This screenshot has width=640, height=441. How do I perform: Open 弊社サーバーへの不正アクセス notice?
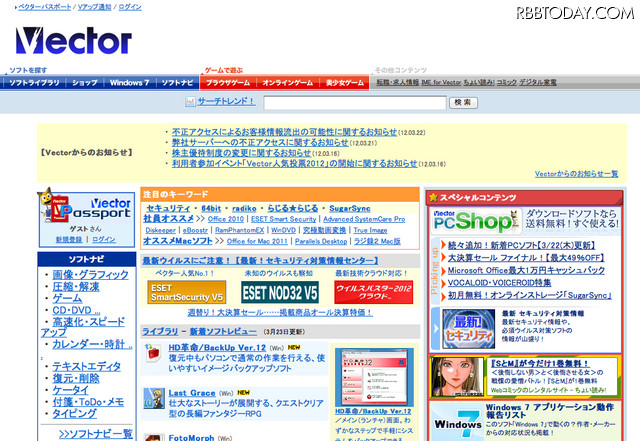click(260, 143)
